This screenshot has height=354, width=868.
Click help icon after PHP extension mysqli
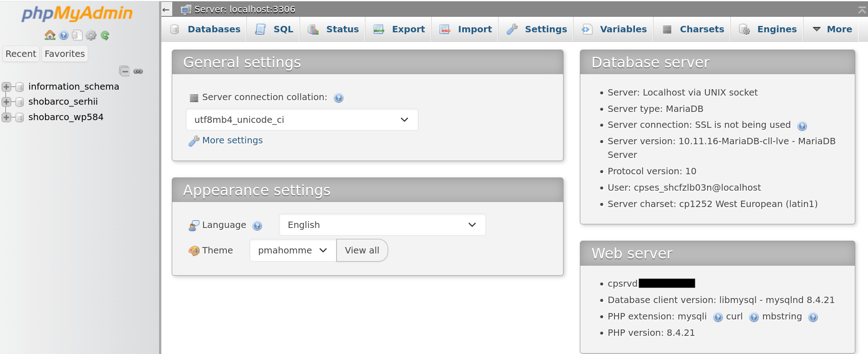pyautogui.click(x=718, y=317)
